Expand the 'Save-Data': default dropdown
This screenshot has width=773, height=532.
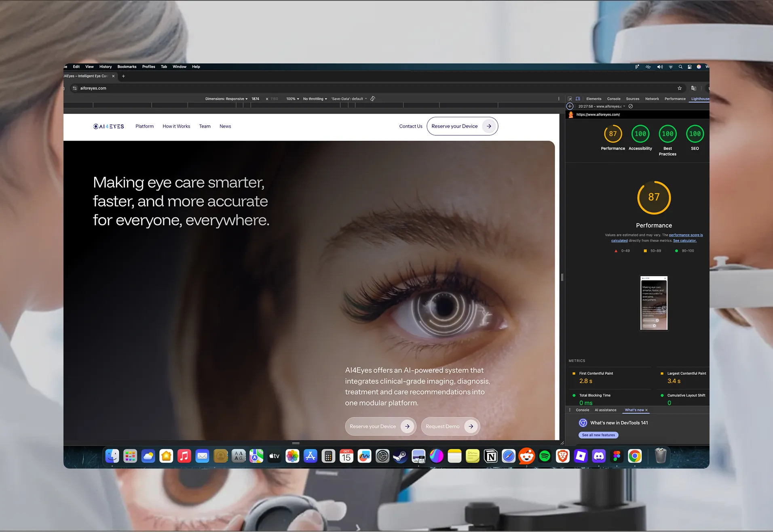(348, 99)
